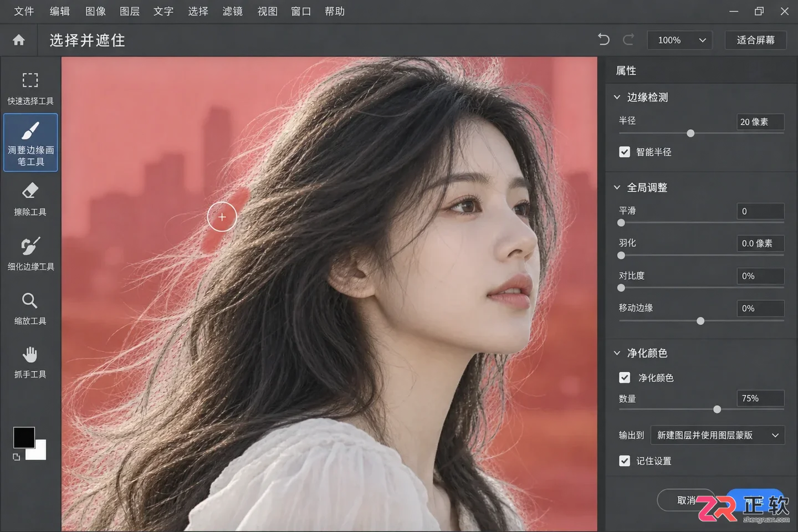The height and width of the screenshot is (532, 798).
Task: Activate the 缩放工具 zoom tool
Action: pos(30,308)
